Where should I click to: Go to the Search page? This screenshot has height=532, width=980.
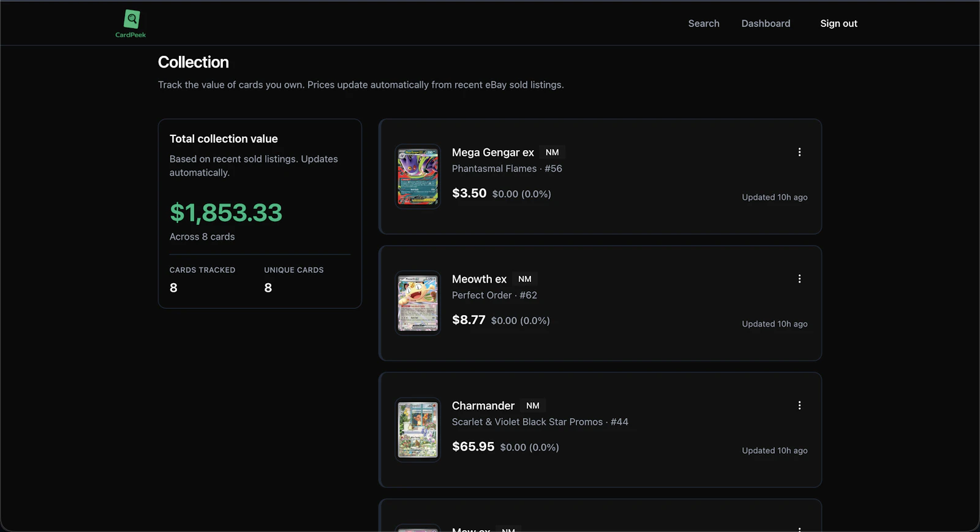[x=704, y=23]
